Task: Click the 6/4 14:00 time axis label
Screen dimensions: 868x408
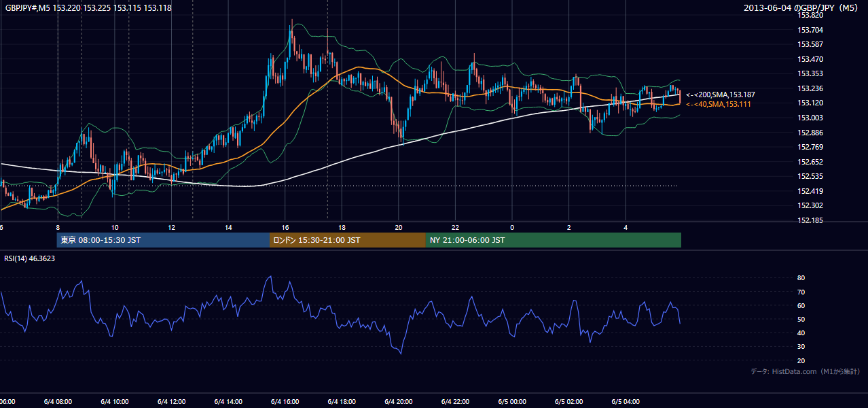Action: [x=228, y=402]
